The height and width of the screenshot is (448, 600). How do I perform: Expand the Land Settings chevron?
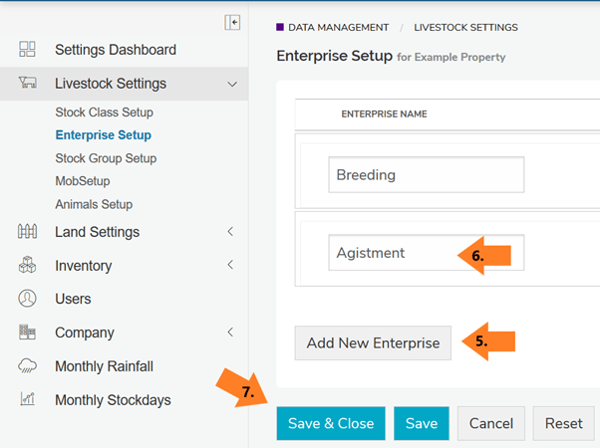[x=231, y=232]
